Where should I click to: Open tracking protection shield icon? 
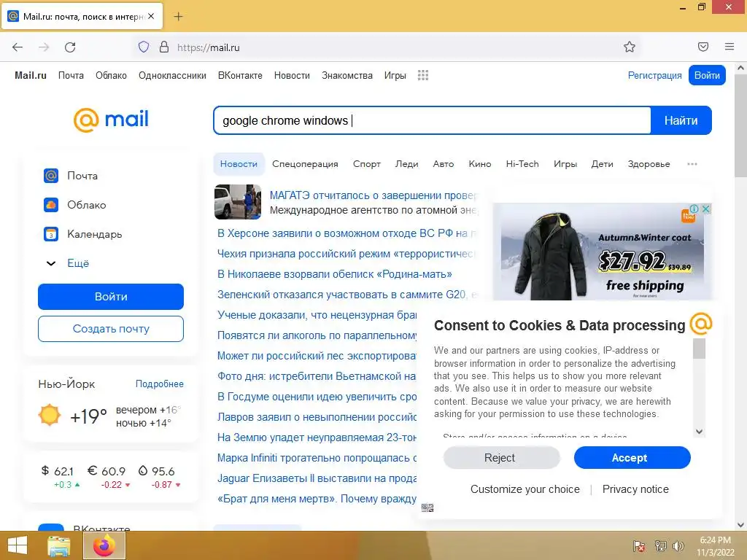click(144, 47)
